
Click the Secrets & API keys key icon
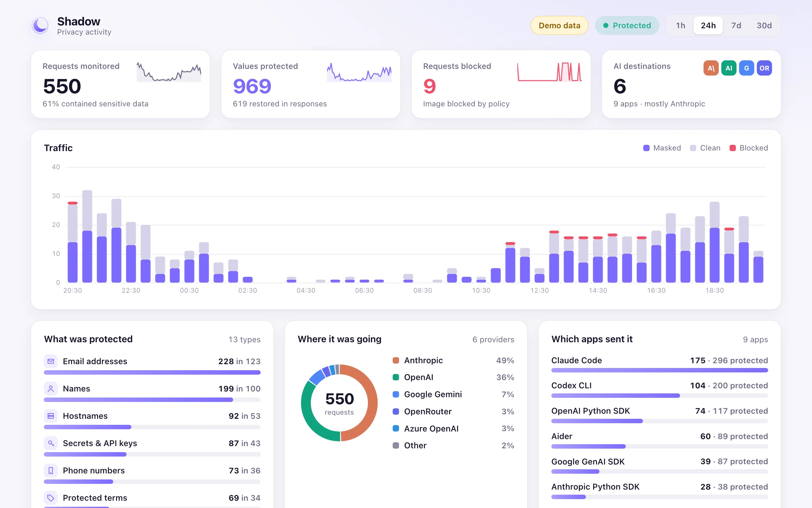[51, 443]
